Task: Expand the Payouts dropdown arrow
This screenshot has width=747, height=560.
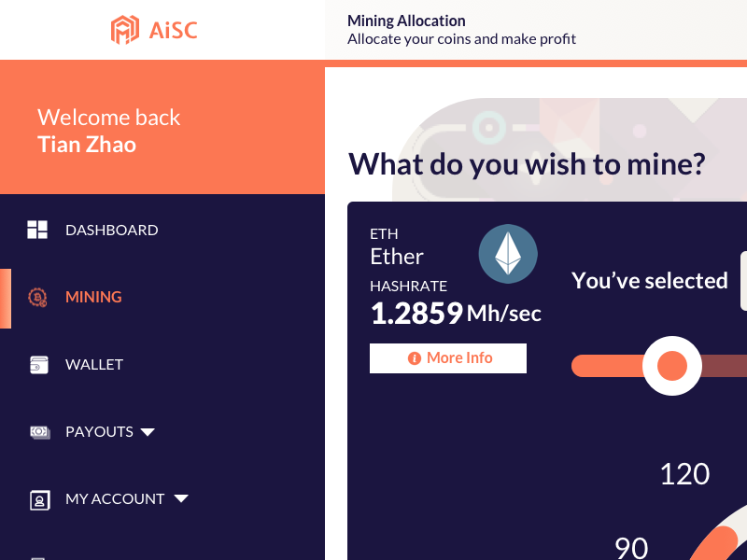Action: (x=148, y=431)
